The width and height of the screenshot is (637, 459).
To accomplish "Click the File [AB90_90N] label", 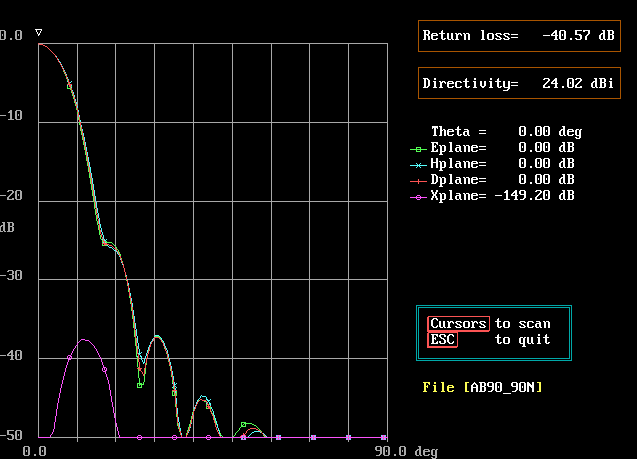I will tap(483, 387).
